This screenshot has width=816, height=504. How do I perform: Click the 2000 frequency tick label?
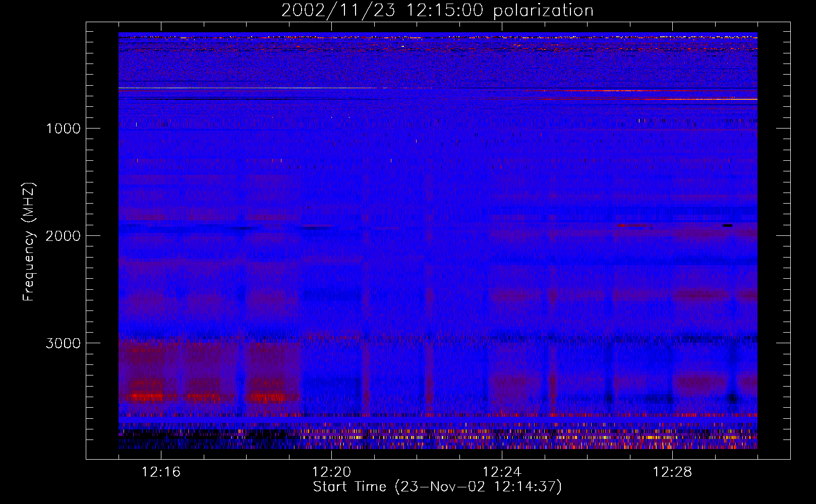[64, 236]
